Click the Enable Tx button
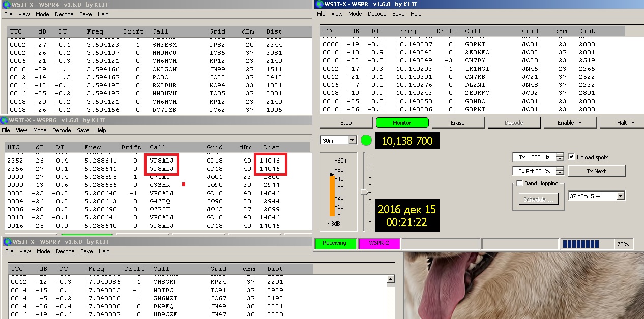Screen dimensions: 644x319 pos(570,123)
